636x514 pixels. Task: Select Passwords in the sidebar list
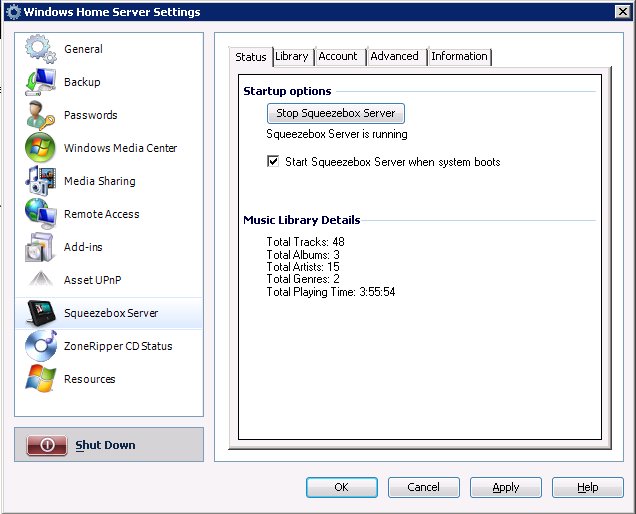(x=90, y=115)
